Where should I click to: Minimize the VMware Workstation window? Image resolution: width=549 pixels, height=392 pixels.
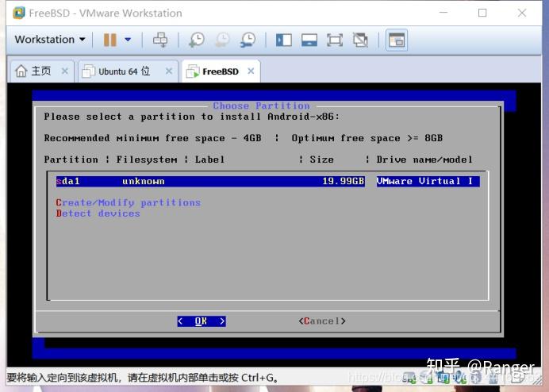[x=443, y=13]
